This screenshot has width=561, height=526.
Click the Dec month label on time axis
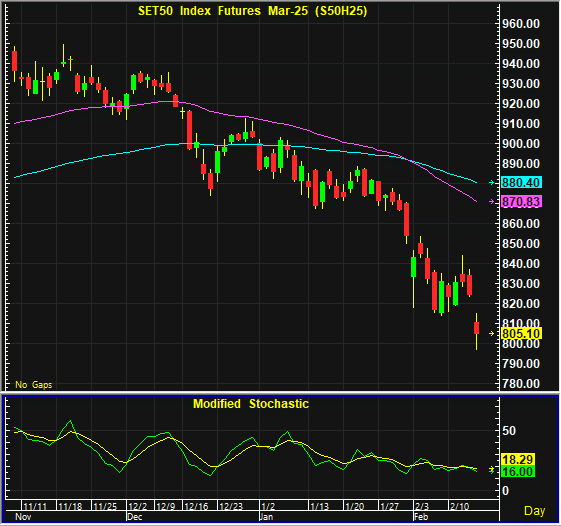click(135, 517)
